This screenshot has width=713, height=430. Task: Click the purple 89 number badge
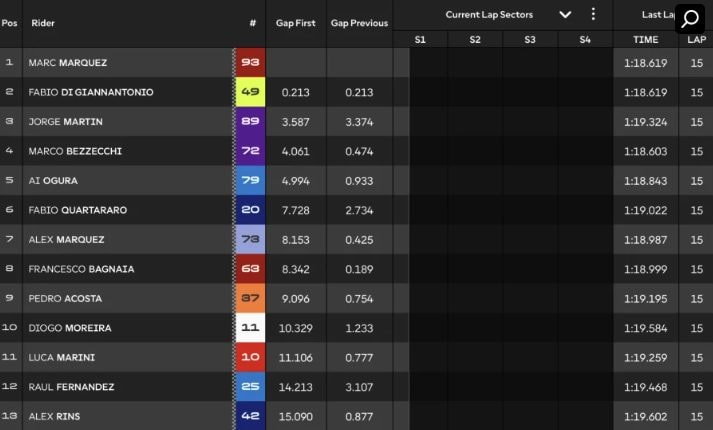[250, 121]
